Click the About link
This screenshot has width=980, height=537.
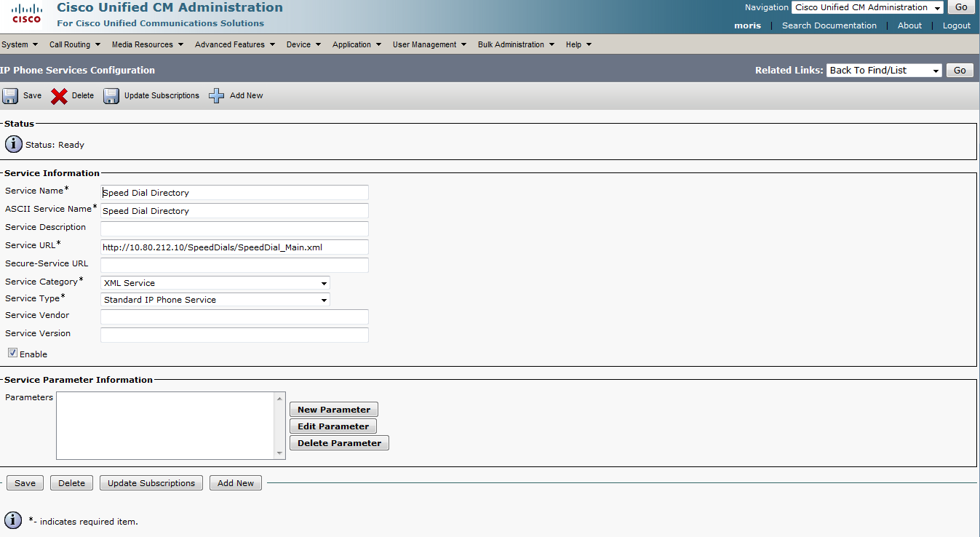tap(909, 25)
